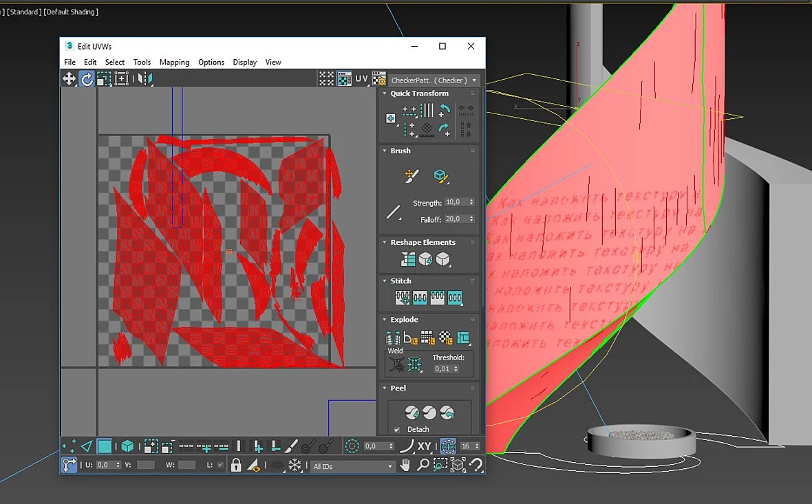Image resolution: width=812 pixels, height=504 pixels.
Task: Uncheck the Detach checkbox under Peel
Action: click(x=396, y=430)
